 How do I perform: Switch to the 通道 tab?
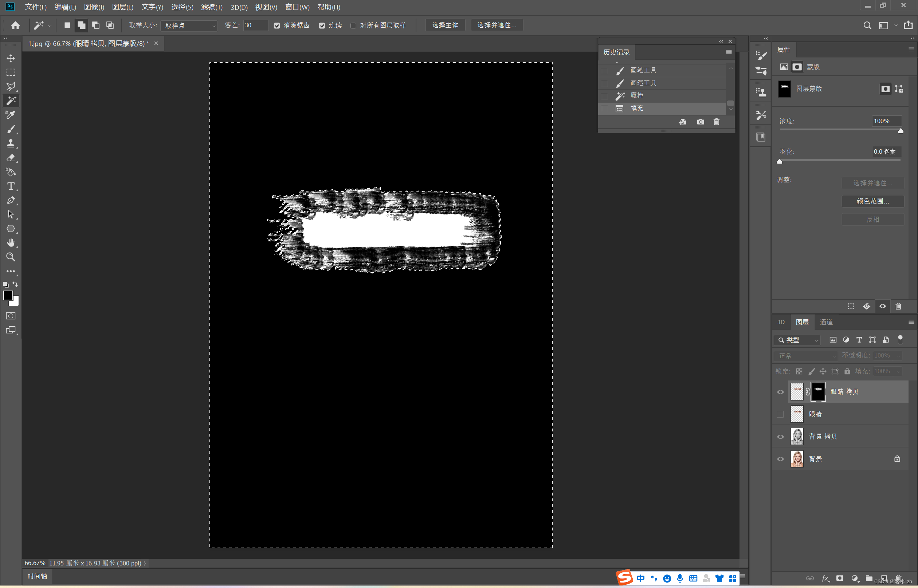tap(826, 322)
